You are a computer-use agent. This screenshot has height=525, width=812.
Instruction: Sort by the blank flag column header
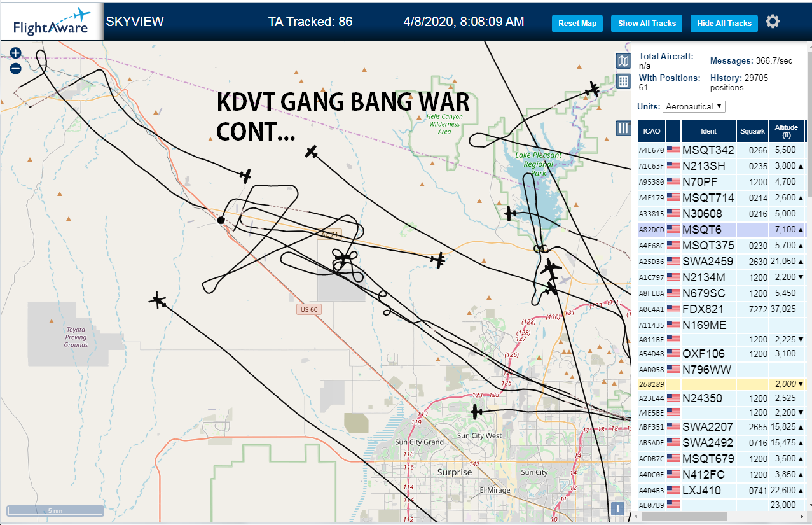tap(673, 131)
